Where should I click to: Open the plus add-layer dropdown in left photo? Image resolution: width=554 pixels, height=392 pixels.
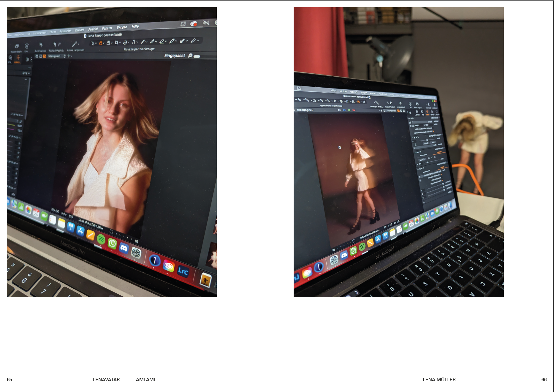[x=70, y=56]
